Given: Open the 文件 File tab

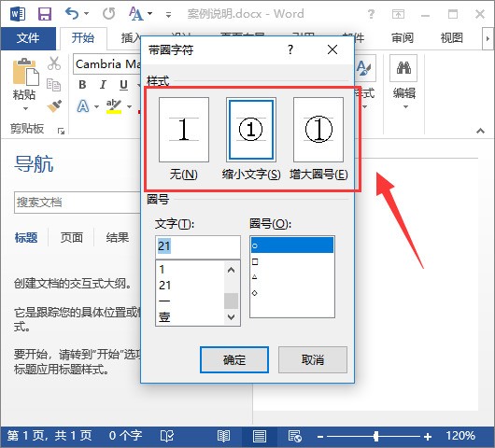Looking at the screenshot, I should (28, 38).
